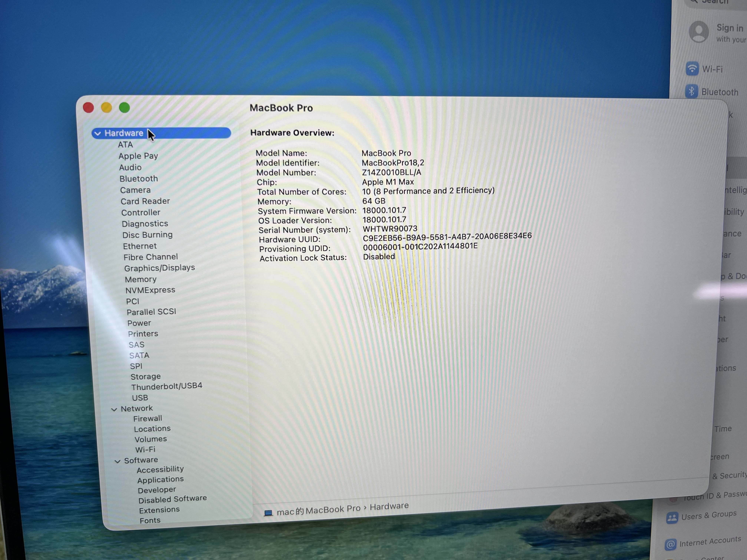Select PCI in the sidebar
The height and width of the screenshot is (560, 747).
(x=132, y=301)
